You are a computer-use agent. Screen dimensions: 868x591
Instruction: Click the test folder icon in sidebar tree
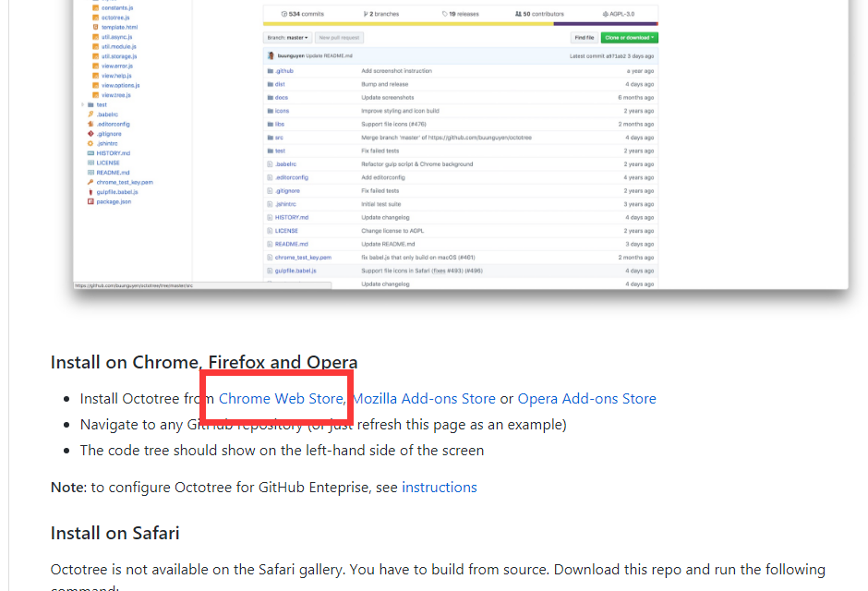click(x=90, y=104)
